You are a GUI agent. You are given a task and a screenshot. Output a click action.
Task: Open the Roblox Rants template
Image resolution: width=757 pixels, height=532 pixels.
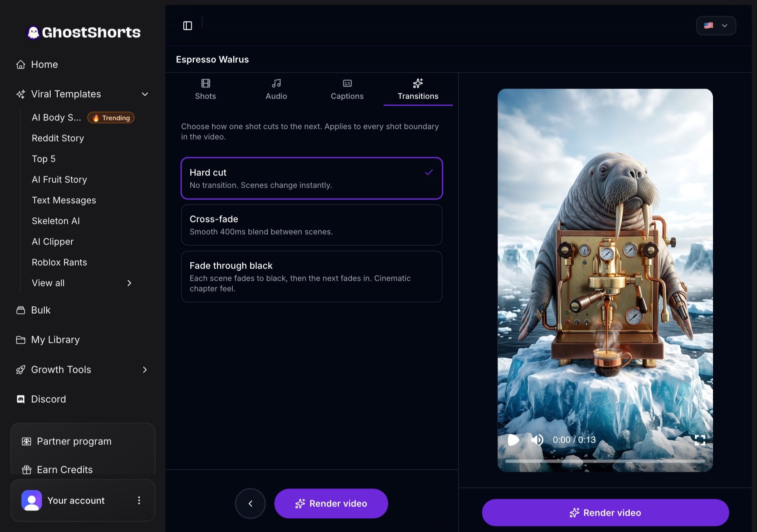point(60,262)
